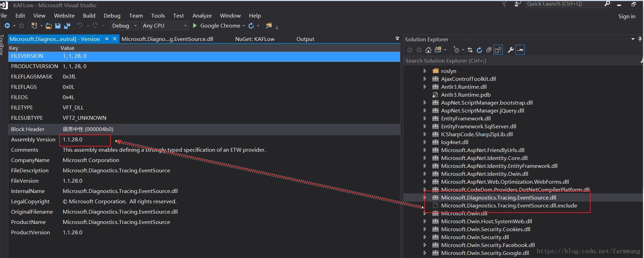Click the Undo arrow icon
Viewport: 644px width, 258px height.
[80, 25]
